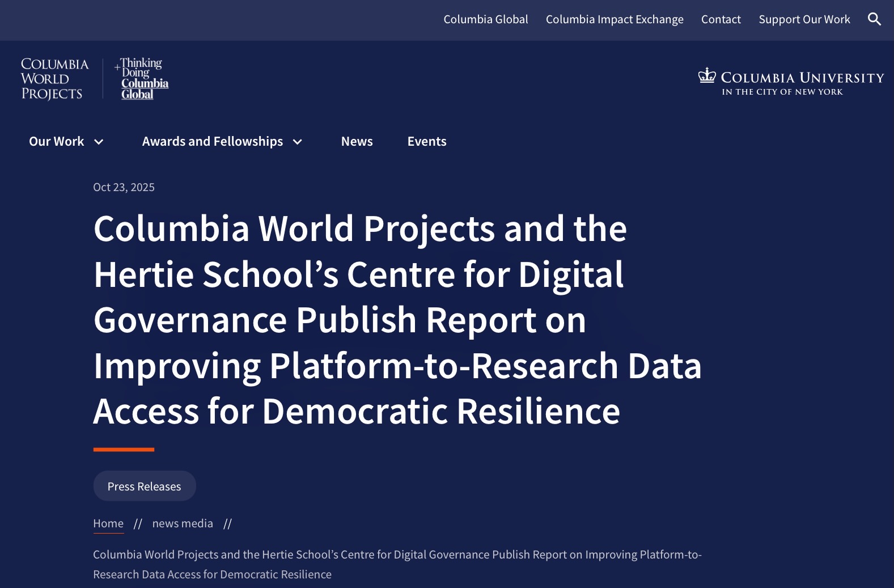
Task: Expand the chevron beside Our Work
Action: (99, 142)
